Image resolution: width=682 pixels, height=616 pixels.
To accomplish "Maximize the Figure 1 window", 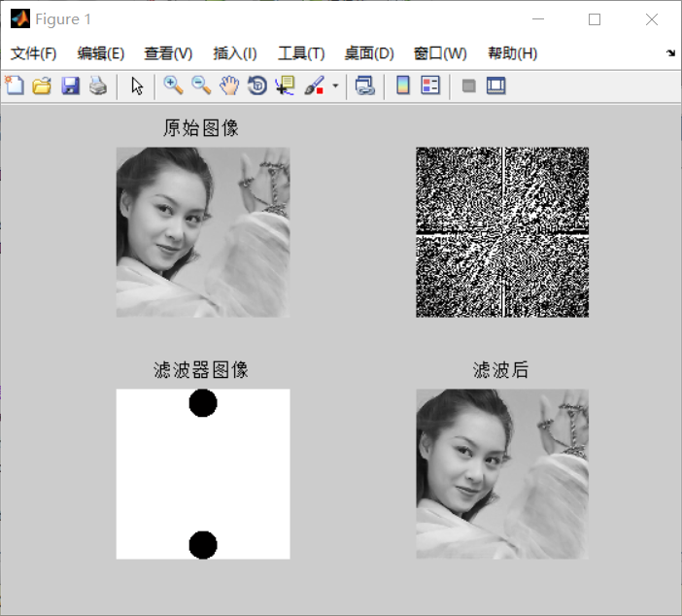I will pyautogui.click(x=595, y=19).
